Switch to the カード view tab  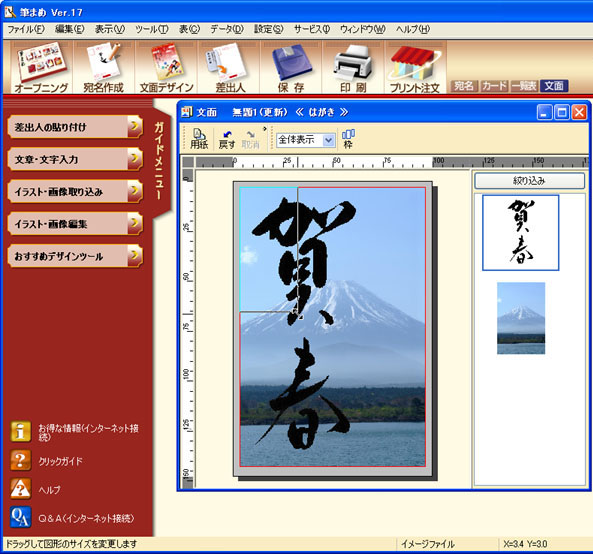495,86
